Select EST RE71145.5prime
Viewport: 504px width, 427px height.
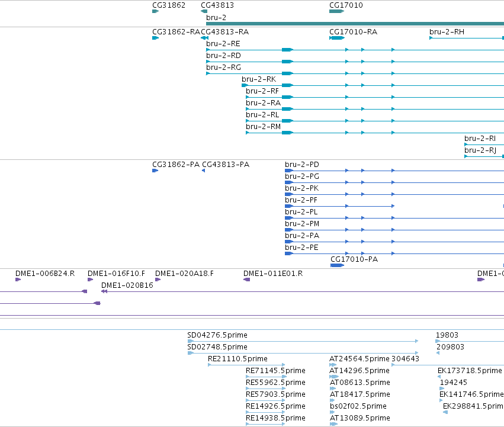click(265, 377)
